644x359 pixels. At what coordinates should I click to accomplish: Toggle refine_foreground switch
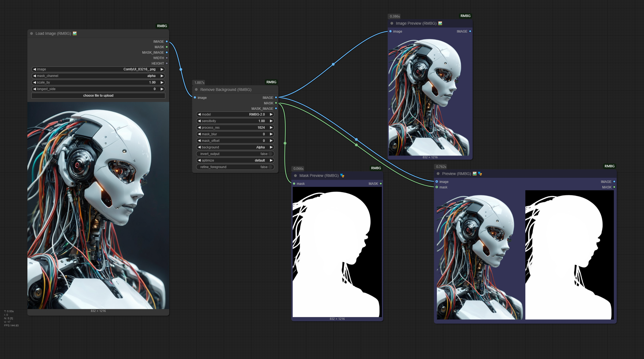point(235,167)
